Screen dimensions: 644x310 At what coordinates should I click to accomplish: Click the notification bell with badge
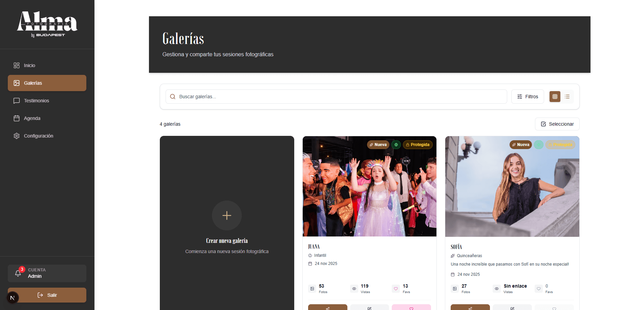(18, 273)
